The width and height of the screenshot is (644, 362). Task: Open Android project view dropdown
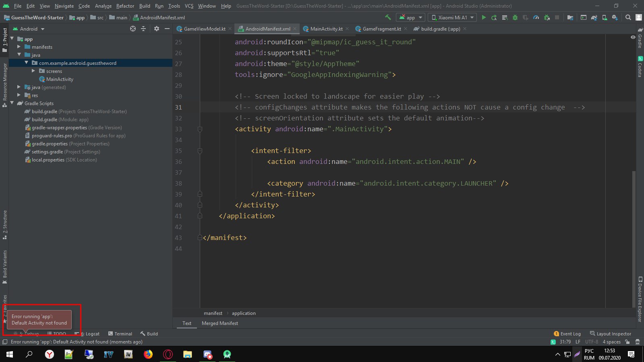pyautogui.click(x=29, y=29)
